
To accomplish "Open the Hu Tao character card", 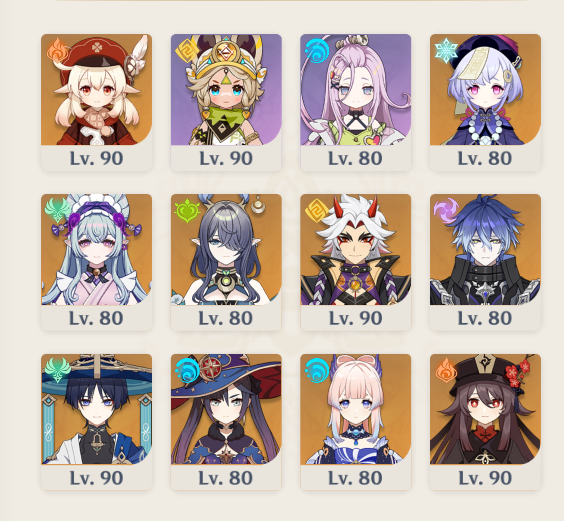I will coord(485,422).
